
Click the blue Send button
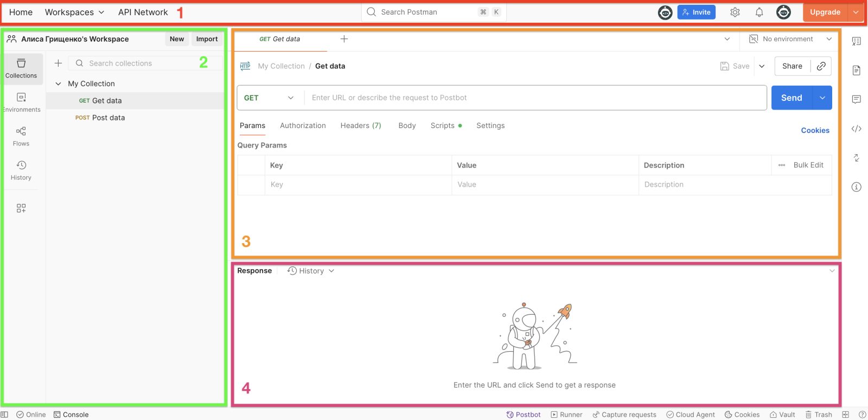[x=792, y=98]
